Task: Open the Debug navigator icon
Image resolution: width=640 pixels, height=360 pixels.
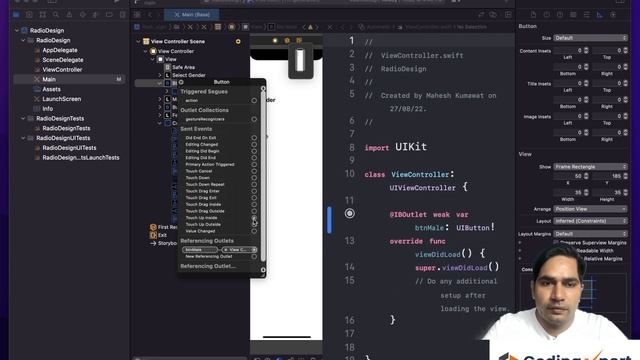Action: (96, 15)
